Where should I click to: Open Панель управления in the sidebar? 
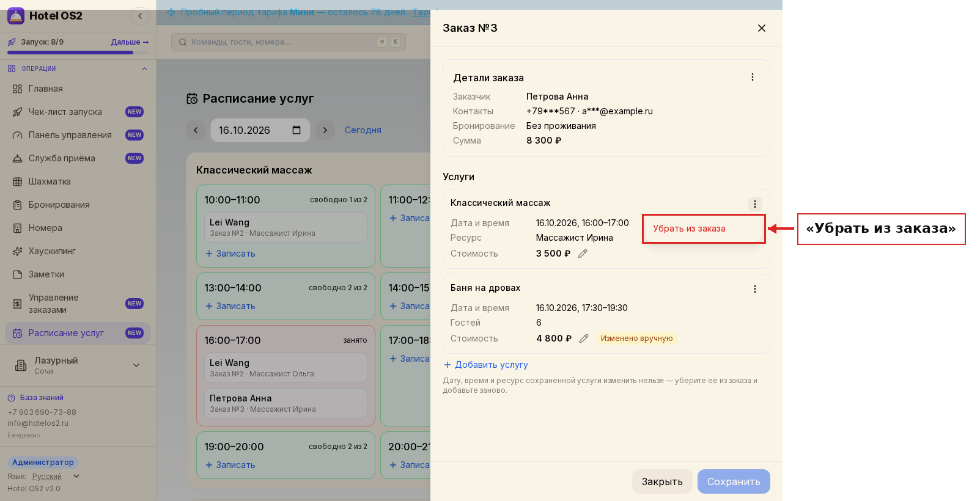tap(78, 135)
